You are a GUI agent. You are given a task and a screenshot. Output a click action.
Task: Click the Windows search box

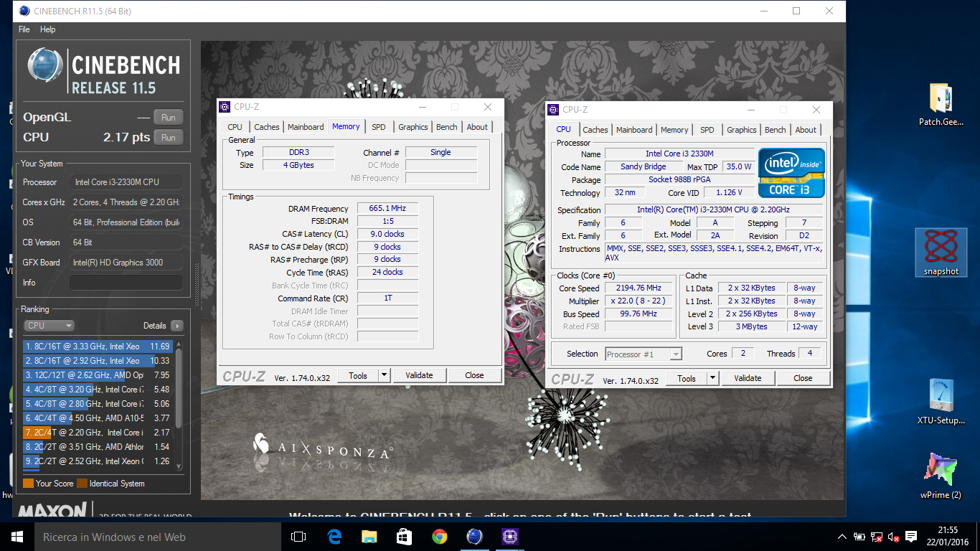point(157,537)
